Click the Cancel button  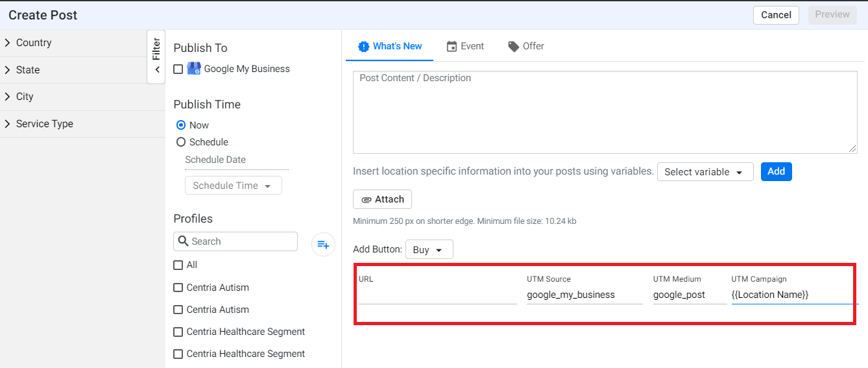click(776, 15)
